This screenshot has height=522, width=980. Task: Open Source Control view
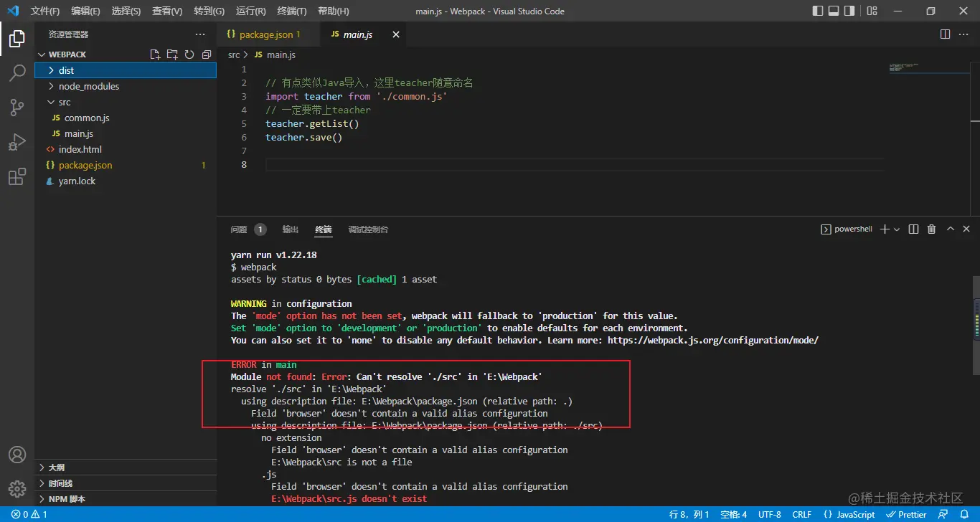point(17,108)
